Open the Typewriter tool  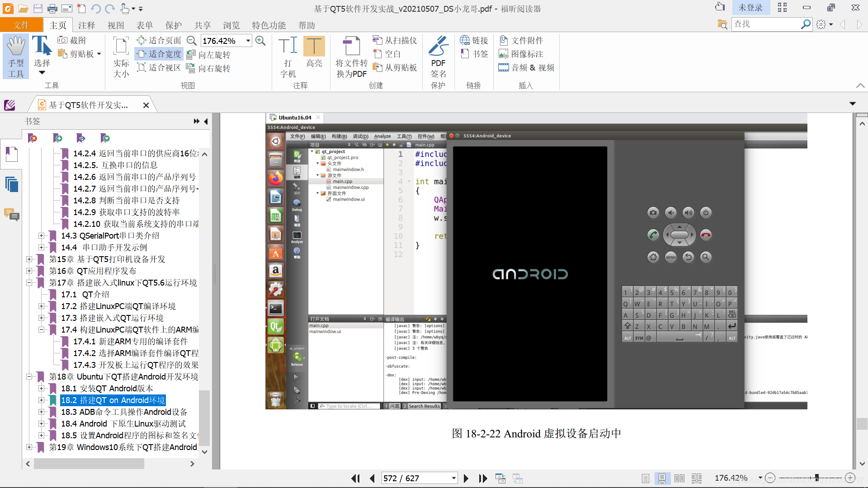pos(288,56)
